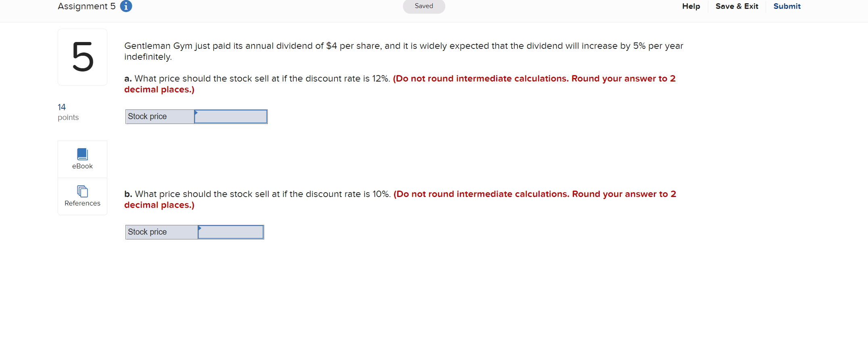Click the second Stock price input field
This screenshot has height=338, width=868.
click(230, 232)
